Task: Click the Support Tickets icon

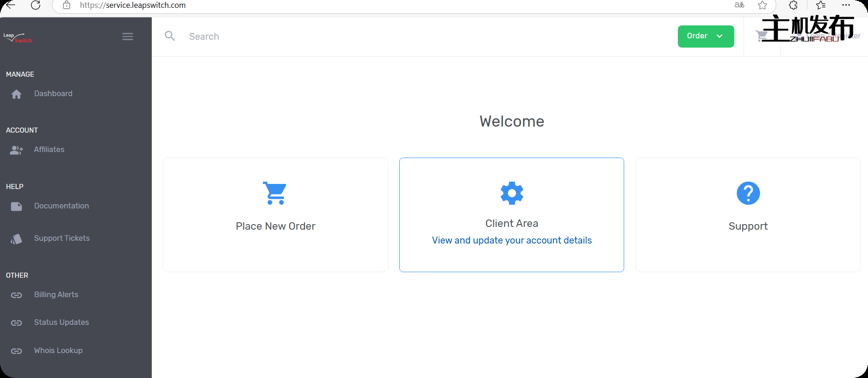Action: [x=17, y=239]
